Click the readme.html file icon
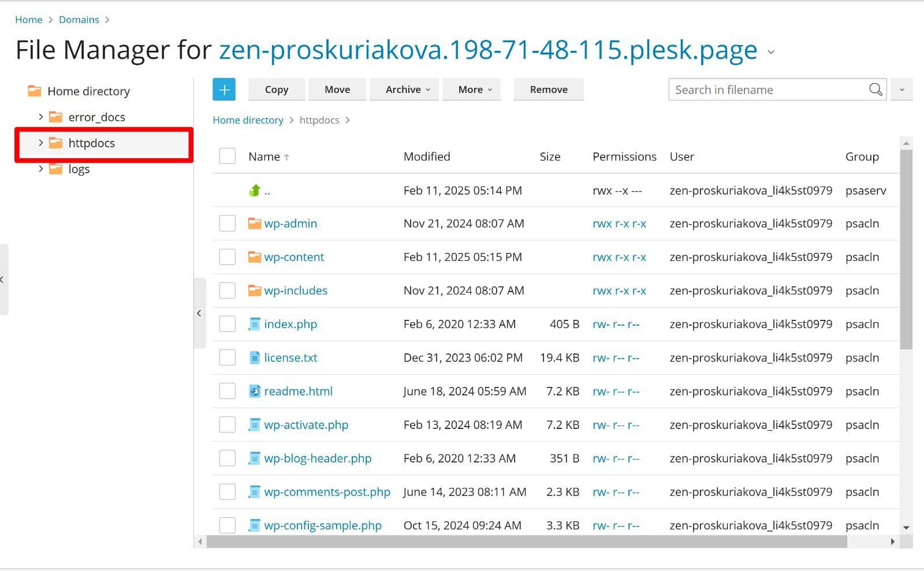 click(254, 391)
